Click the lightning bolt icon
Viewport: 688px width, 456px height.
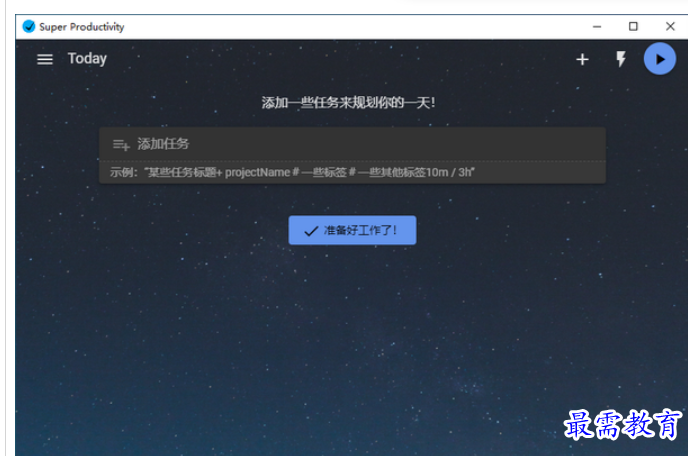point(620,60)
